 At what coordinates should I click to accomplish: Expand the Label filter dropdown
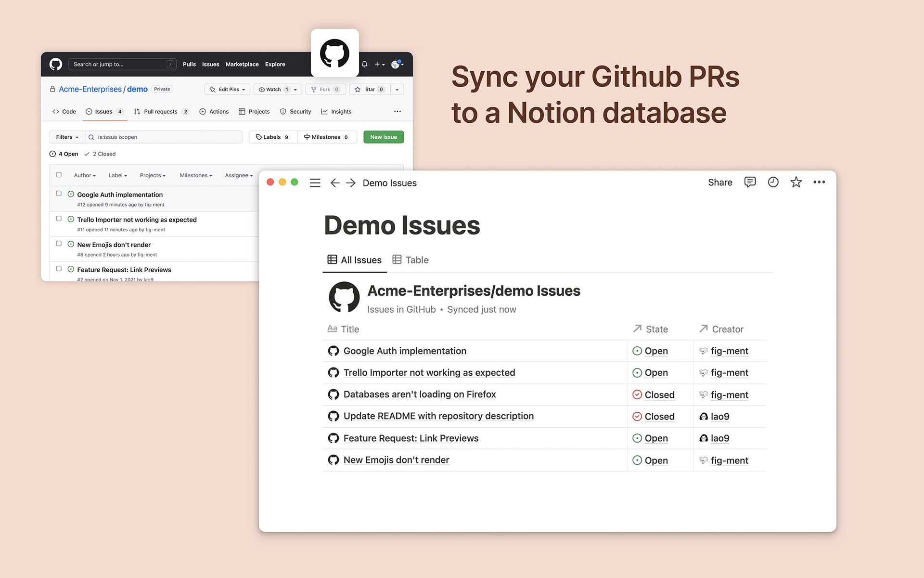pyautogui.click(x=117, y=175)
